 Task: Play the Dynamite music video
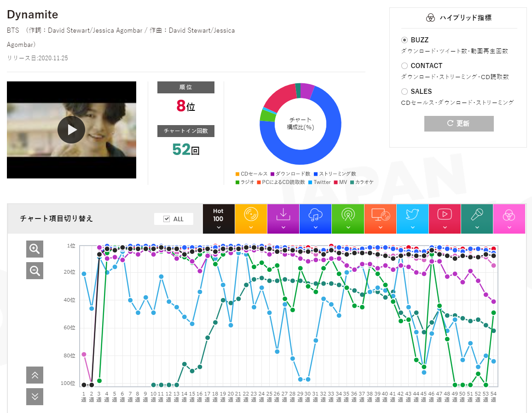[71, 130]
